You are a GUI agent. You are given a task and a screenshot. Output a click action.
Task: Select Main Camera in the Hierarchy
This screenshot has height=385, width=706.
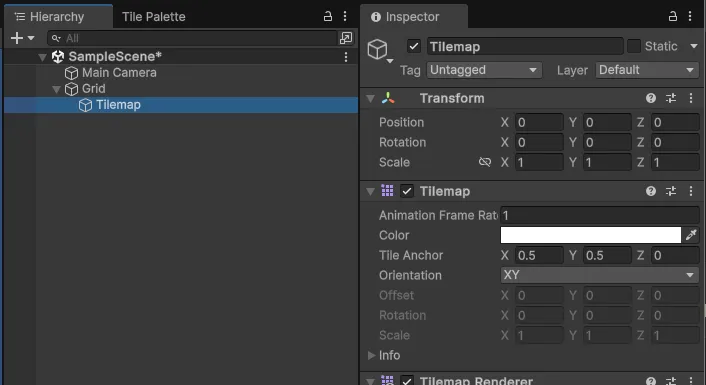click(x=119, y=72)
